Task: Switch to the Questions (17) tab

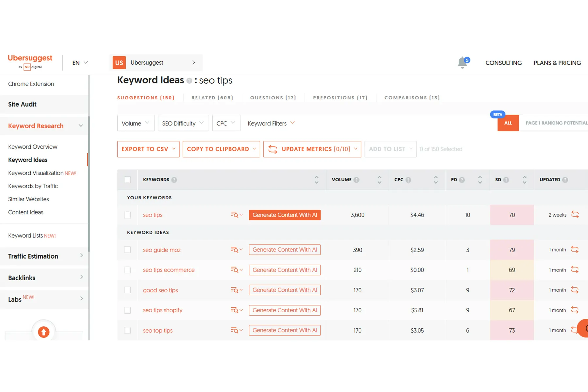Action: 273,98
